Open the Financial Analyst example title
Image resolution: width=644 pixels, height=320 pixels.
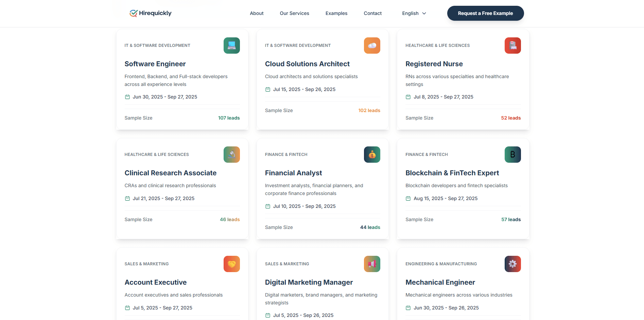coord(293,173)
